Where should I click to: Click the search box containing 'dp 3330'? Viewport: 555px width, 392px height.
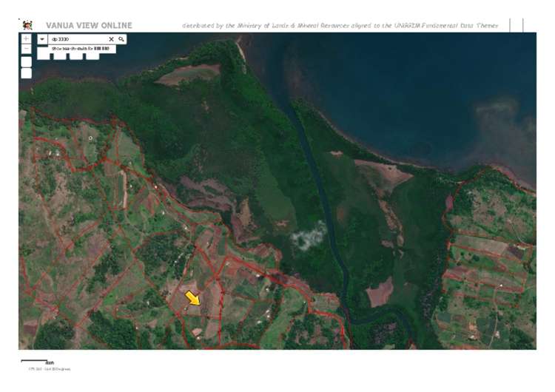pos(78,39)
